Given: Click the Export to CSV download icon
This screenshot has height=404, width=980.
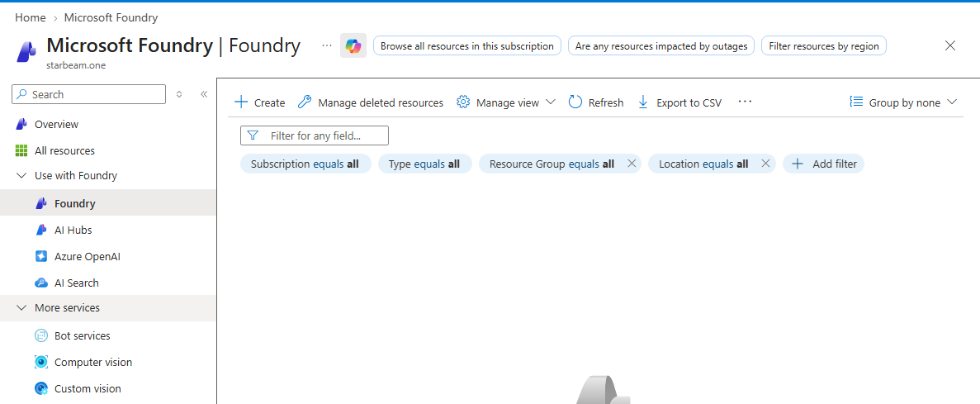Looking at the screenshot, I should 643,102.
